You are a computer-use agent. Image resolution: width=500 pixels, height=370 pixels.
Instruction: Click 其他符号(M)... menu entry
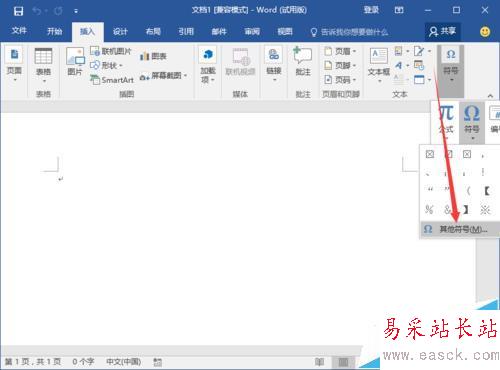(460, 229)
